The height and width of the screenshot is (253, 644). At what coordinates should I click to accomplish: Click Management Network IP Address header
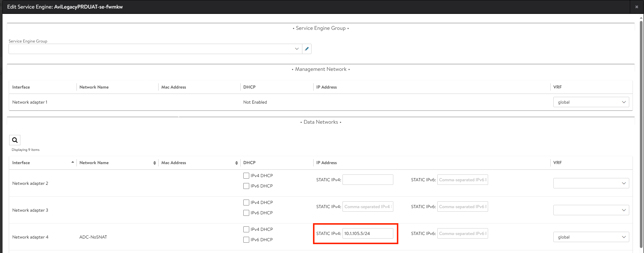326,87
